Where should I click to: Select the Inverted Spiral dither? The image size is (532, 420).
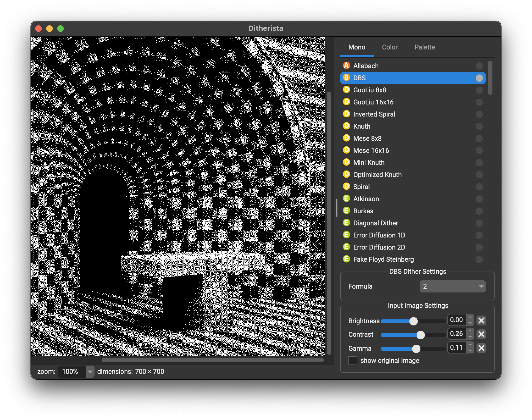tap(374, 114)
